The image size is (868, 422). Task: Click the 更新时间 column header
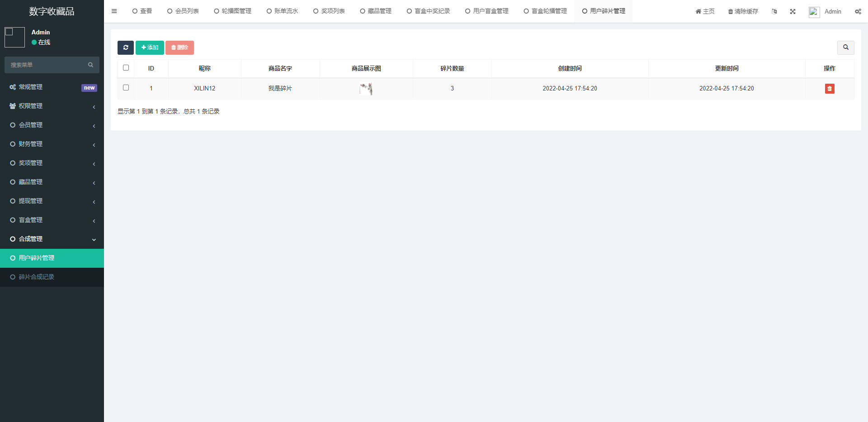[726, 68]
